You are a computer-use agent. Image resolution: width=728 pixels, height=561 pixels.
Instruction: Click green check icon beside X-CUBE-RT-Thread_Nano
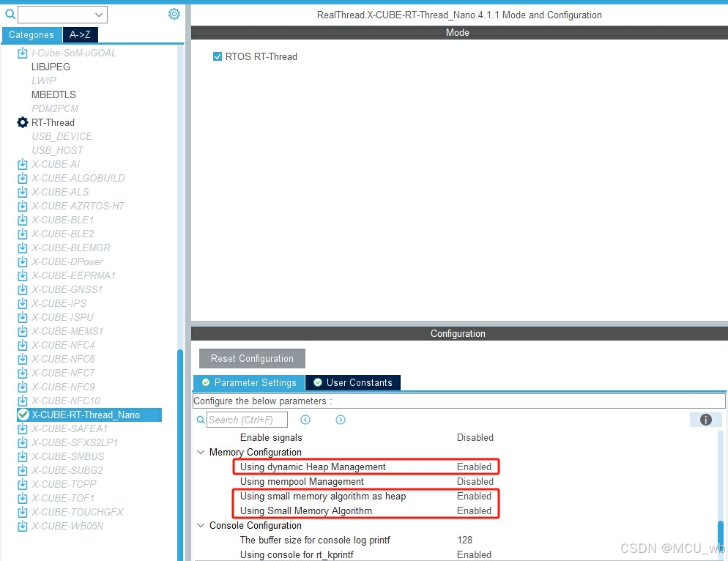point(23,415)
